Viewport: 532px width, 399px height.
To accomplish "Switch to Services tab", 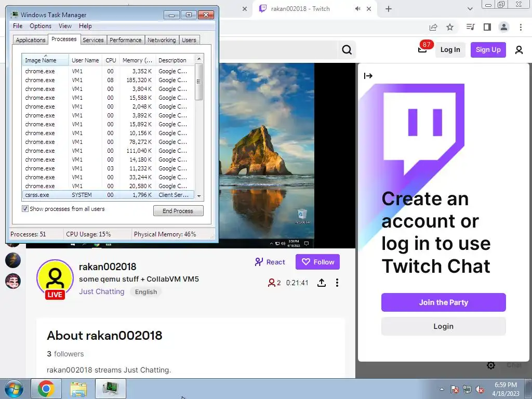I will (x=93, y=40).
